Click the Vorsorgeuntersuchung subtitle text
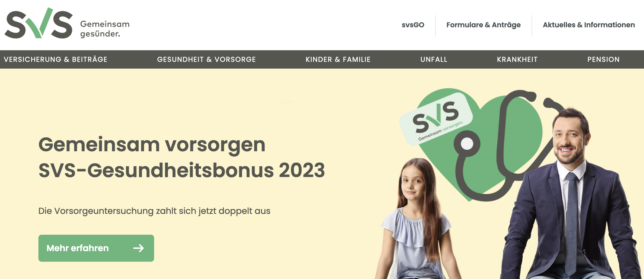The image size is (644, 279). coord(154,211)
